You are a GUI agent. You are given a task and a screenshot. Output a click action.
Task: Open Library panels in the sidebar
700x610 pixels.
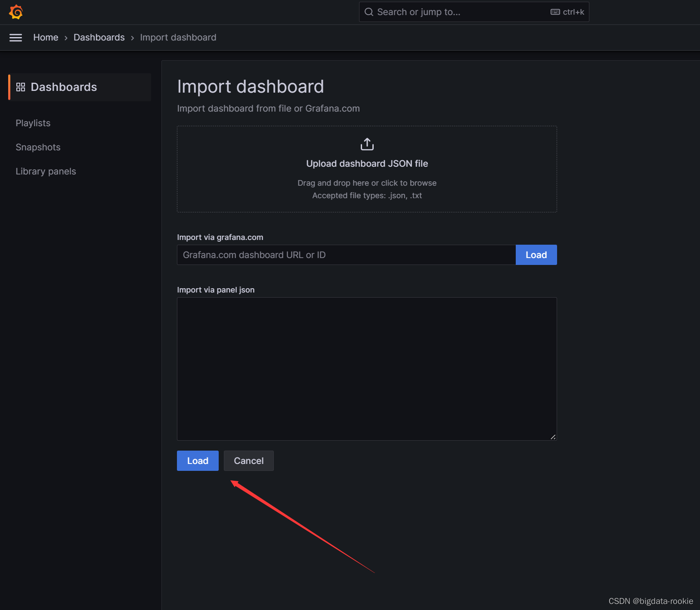point(46,171)
